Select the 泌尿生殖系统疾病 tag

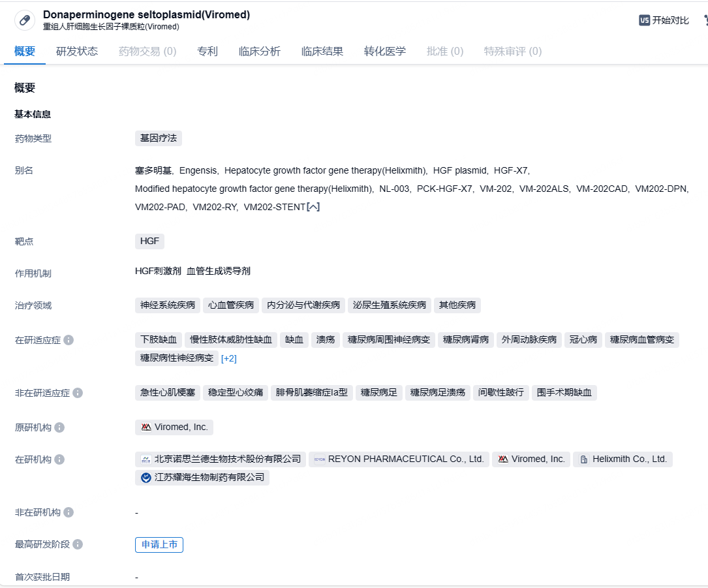tap(389, 305)
